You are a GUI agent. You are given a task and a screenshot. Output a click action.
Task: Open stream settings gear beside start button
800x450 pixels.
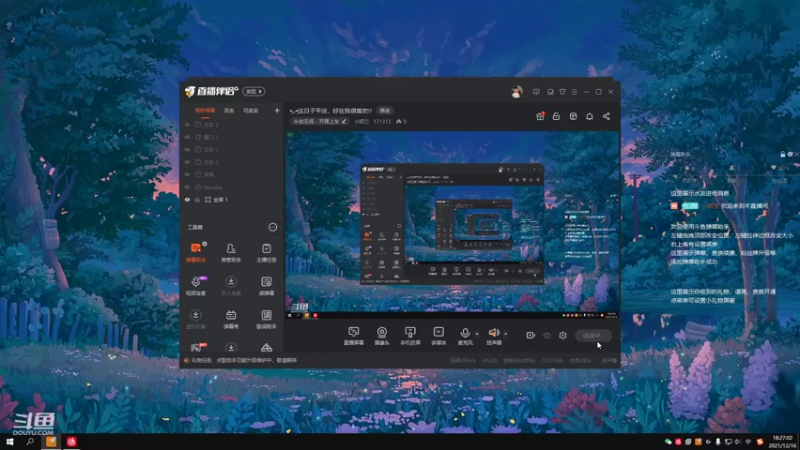click(x=563, y=335)
